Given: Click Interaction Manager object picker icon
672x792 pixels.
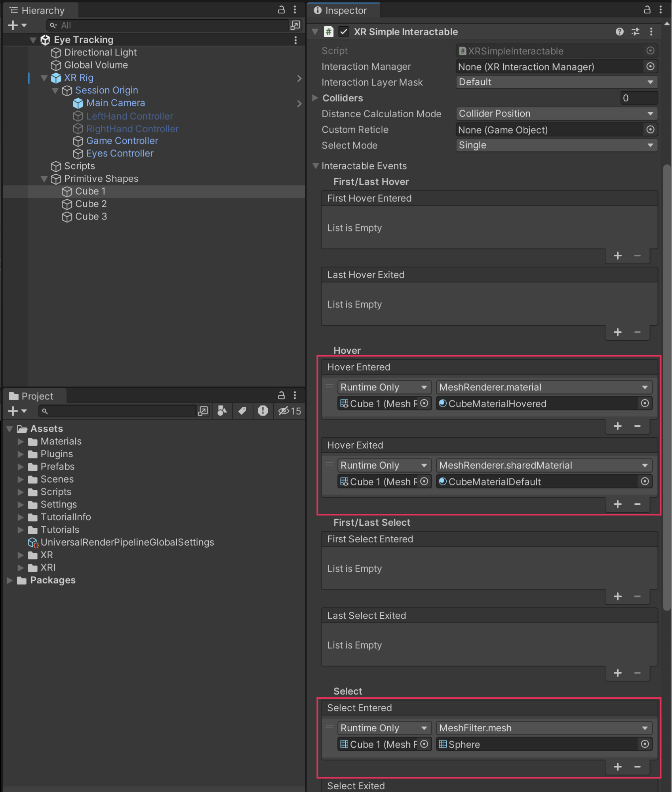Looking at the screenshot, I should 650,67.
